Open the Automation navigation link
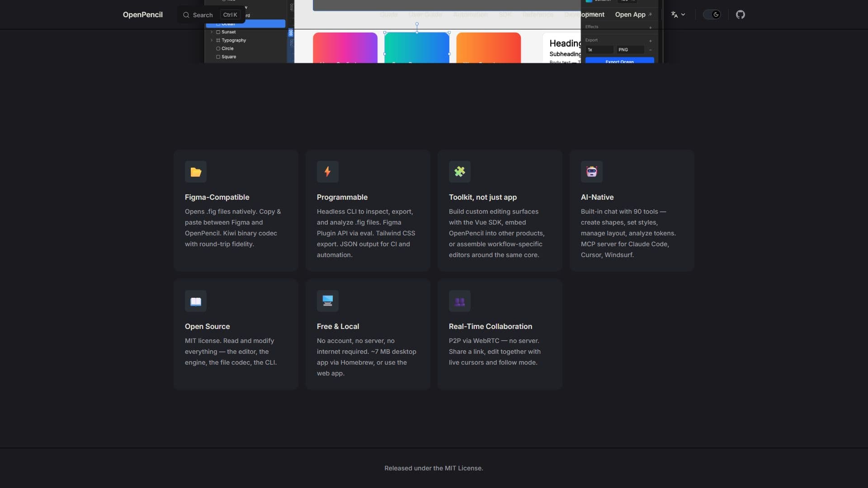The width and height of the screenshot is (868, 488). tap(470, 14)
